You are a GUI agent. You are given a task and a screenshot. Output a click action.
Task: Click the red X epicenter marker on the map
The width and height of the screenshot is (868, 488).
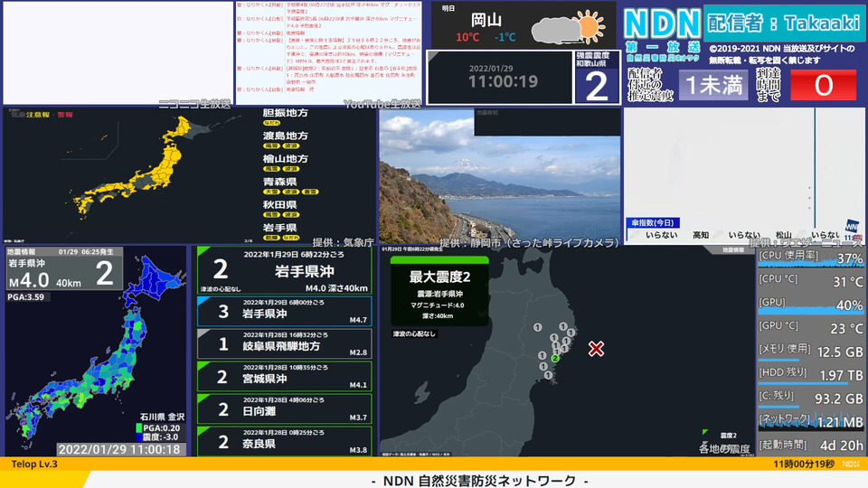(596, 349)
